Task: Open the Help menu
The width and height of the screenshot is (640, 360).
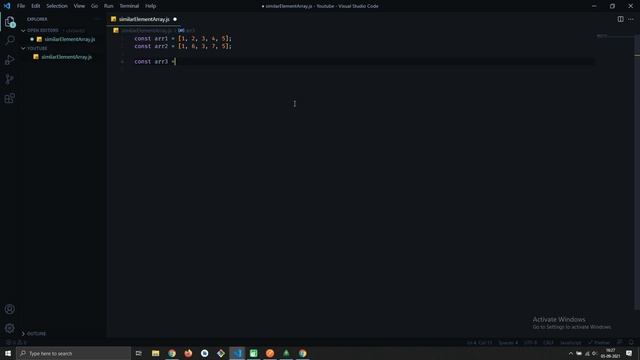Action: [150, 6]
